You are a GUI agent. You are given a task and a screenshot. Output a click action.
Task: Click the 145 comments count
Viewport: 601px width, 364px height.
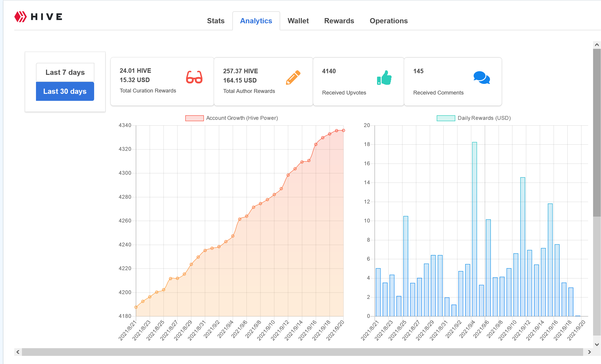click(x=418, y=71)
